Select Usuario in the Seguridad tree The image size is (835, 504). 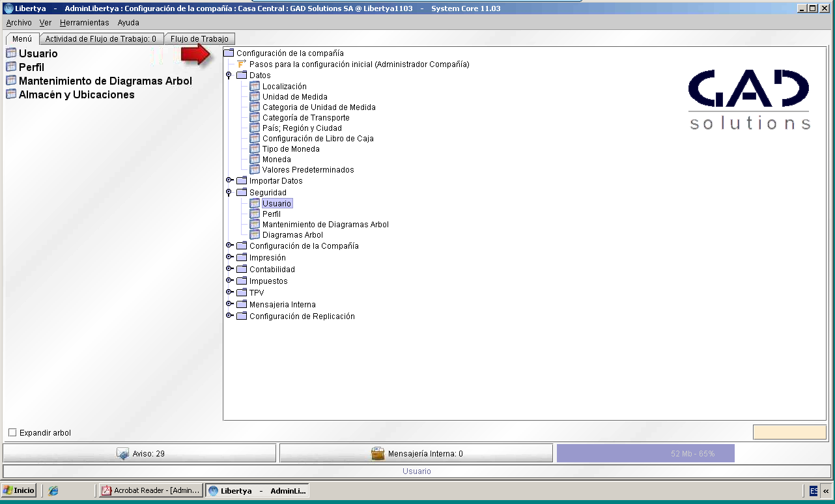(x=277, y=203)
